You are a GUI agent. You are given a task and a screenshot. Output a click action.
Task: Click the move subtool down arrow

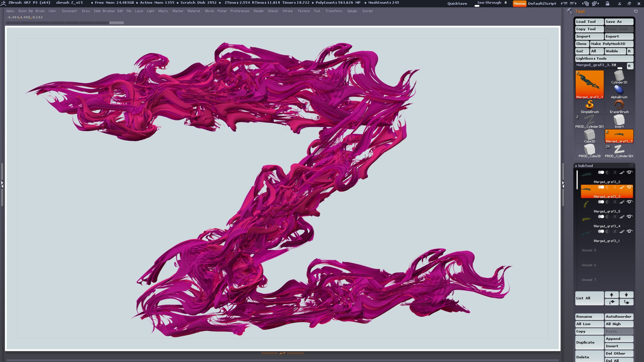626,295
